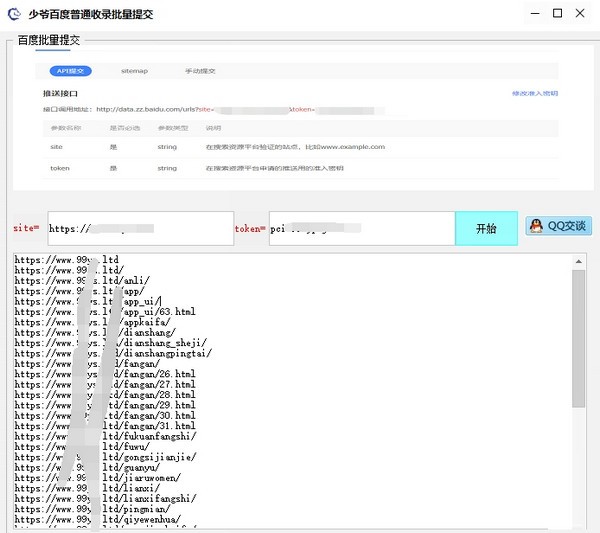Click the line ending in /guanyu/

[x=87, y=467]
